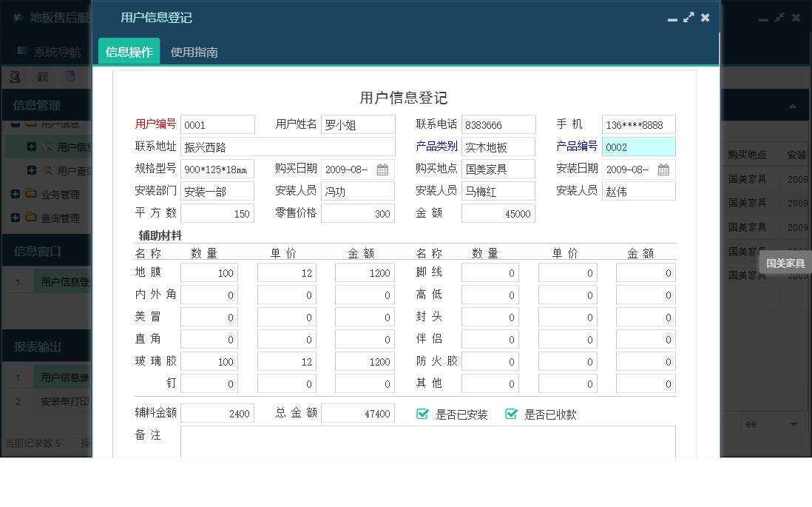Expand the 查询管理 tree node

[16, 218]
